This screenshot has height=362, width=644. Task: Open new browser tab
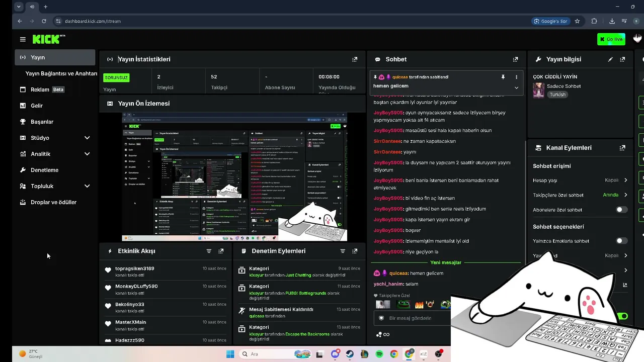(x=45, y=7)
